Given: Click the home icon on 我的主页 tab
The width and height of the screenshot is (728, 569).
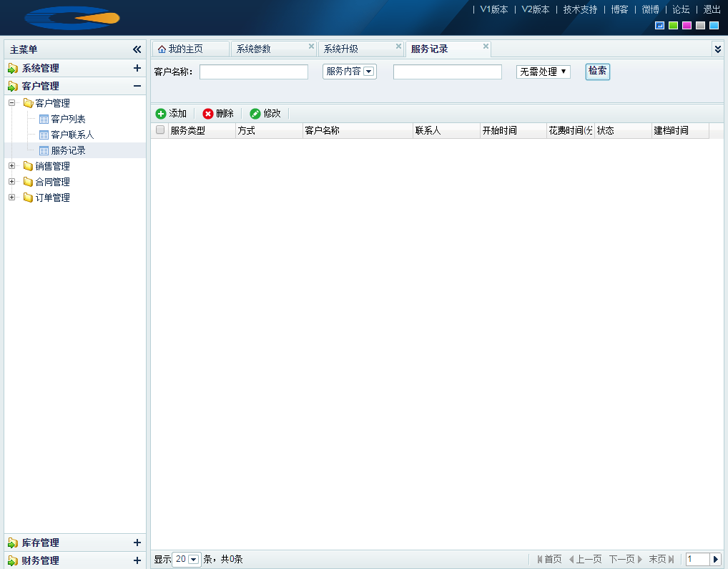Looking at the screenshot, I should pyautogui.click(x=162, y=49).
